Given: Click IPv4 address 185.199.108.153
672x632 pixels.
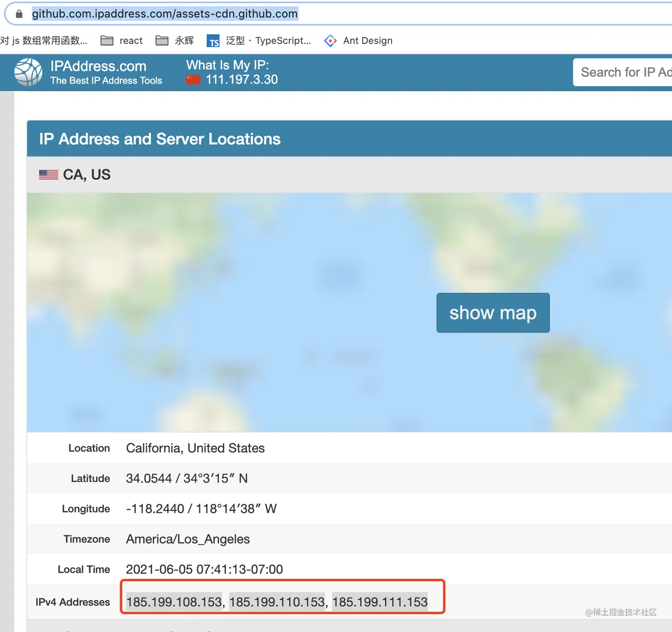Looking at the screenshot, I should coord(174,602).
